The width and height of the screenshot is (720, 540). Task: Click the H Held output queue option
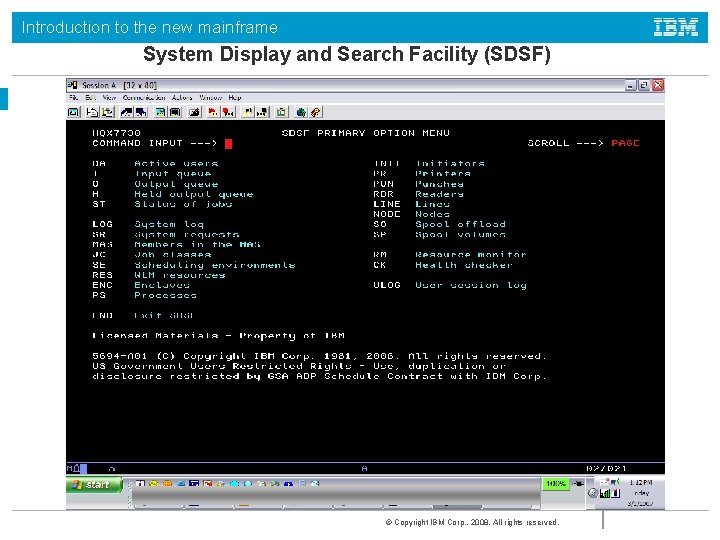173,194
